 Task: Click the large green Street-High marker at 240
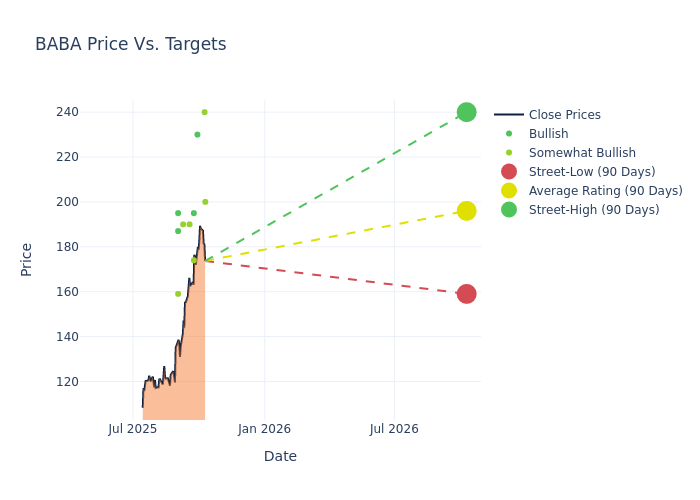click(466, 112)
